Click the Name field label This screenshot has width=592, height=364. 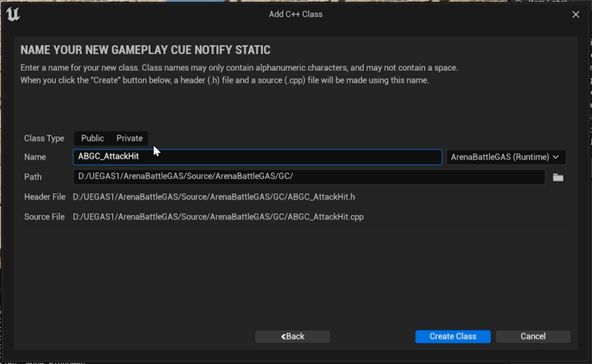[35, 157]
